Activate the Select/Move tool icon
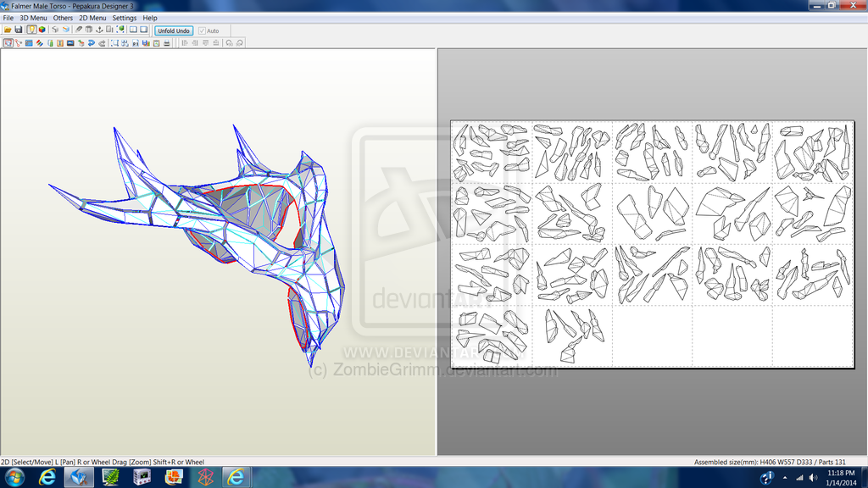 pyautogui.click(x=8, y=43)
